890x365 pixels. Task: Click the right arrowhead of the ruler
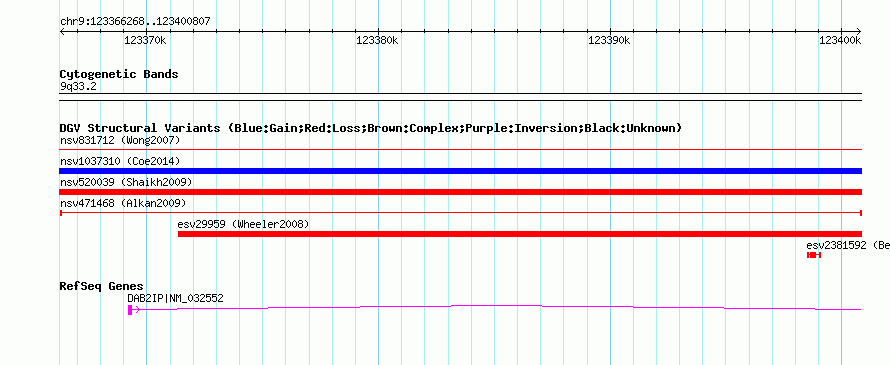coord(859,31)
